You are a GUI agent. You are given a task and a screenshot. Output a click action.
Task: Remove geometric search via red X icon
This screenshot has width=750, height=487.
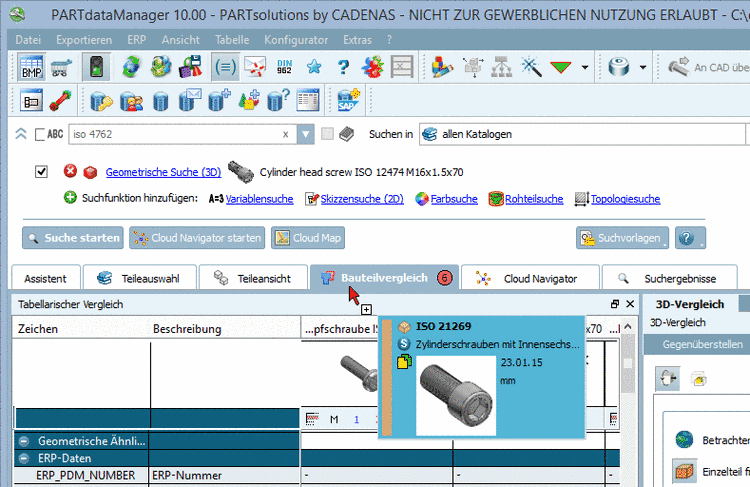tap(70, 171)
